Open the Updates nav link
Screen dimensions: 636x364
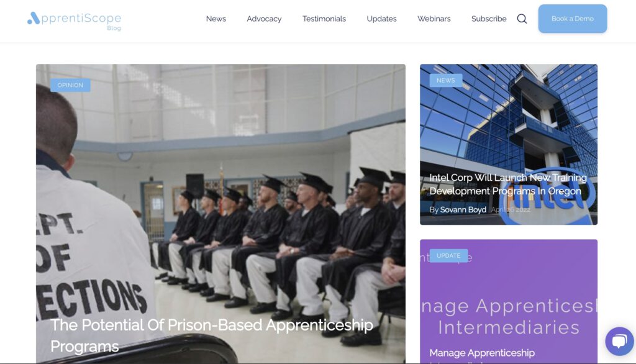[382, 19]
